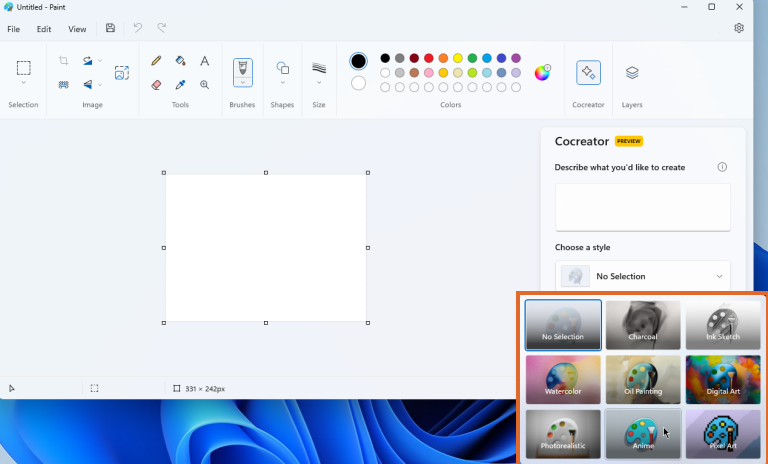Open the Choose a style dropdown
768x464 pixels.
[643, 276]
